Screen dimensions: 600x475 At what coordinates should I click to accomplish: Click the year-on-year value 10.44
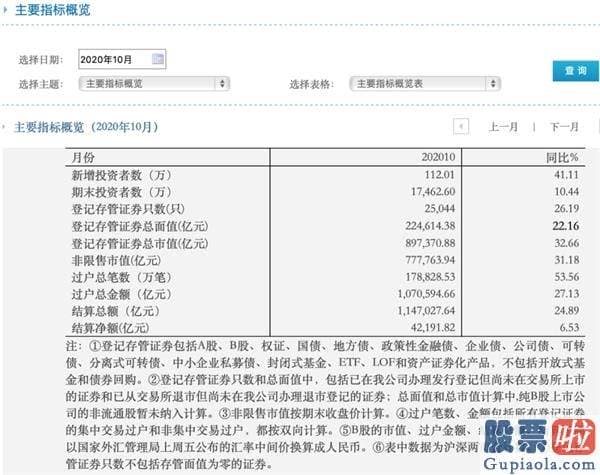point(567,192)
